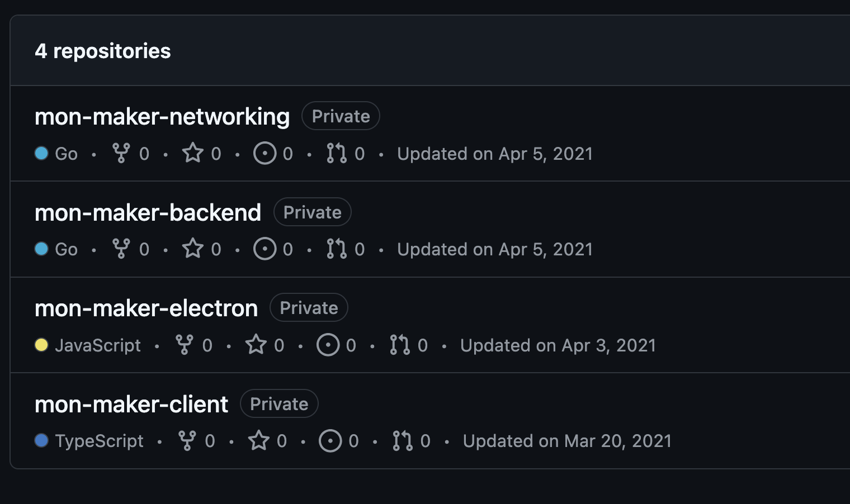
Task: Click Private badge on mon-maker-electron
Action: point(309,308)
